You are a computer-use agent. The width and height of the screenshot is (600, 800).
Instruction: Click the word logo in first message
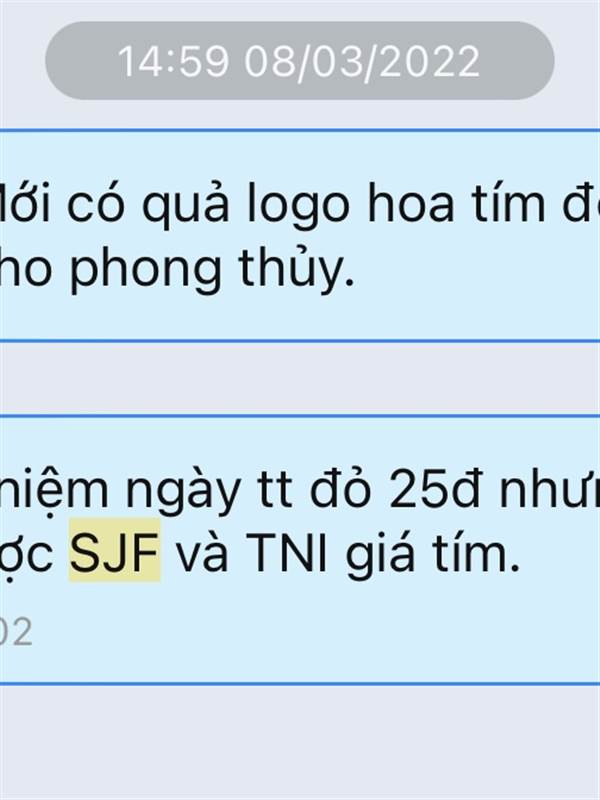[298, 207]
